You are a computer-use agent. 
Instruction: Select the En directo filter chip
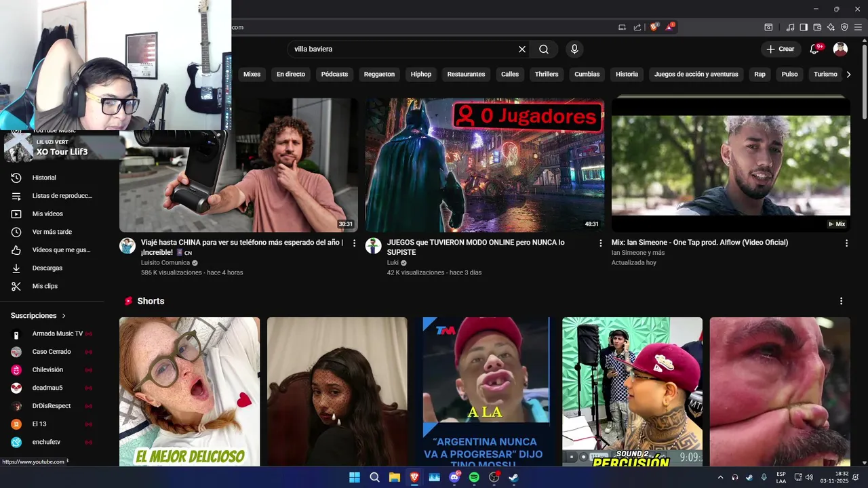(291, 74)
